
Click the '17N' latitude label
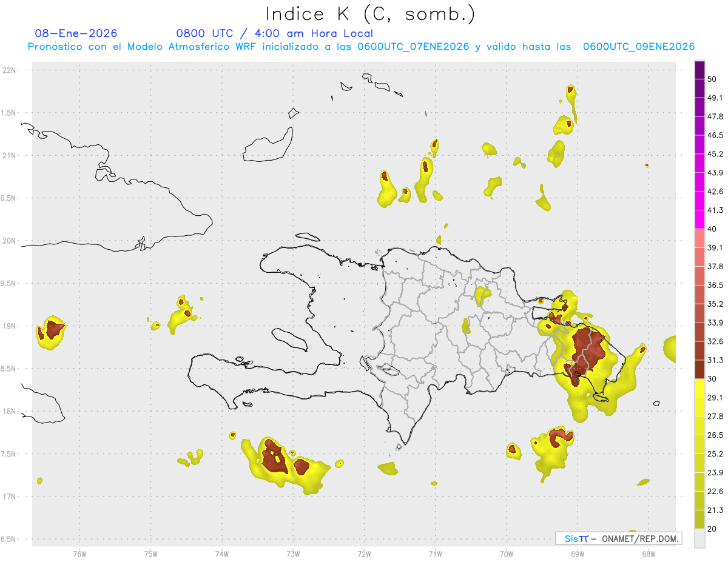click(10, 497)
